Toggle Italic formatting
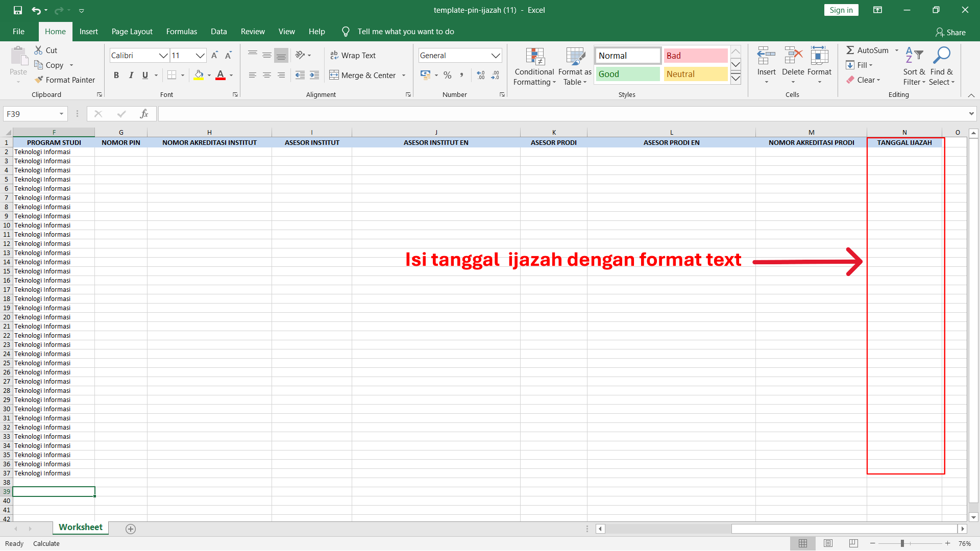Screen dimensions: 980x551 tap(131, 76)
